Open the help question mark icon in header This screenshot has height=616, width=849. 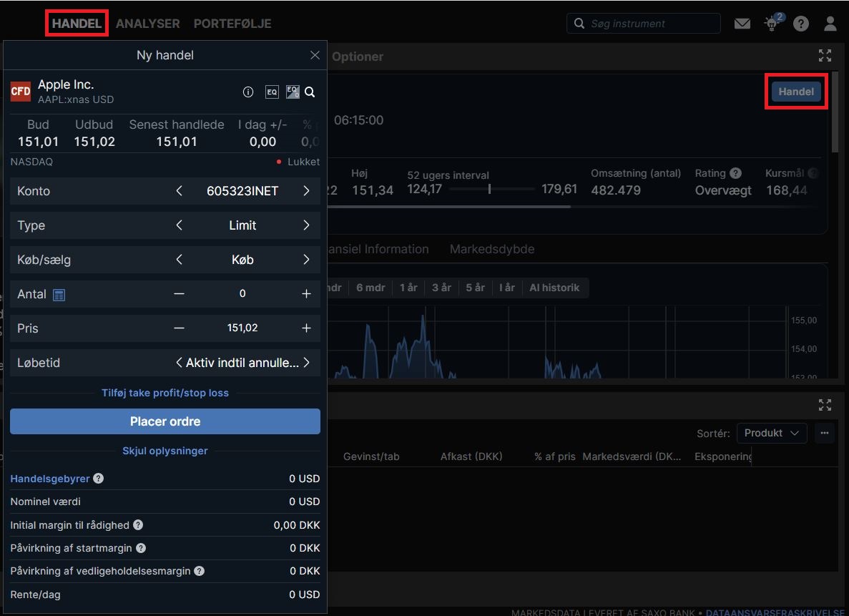coord(801,24)
